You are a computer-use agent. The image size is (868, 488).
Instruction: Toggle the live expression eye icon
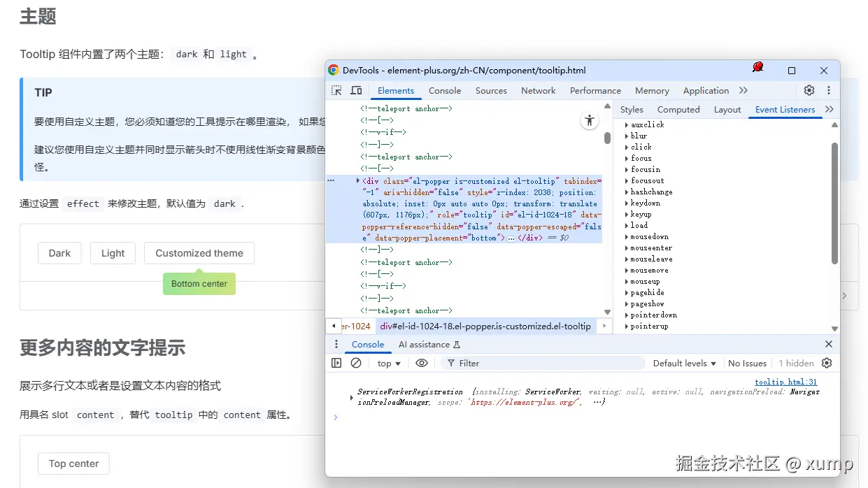pos(421,363)
